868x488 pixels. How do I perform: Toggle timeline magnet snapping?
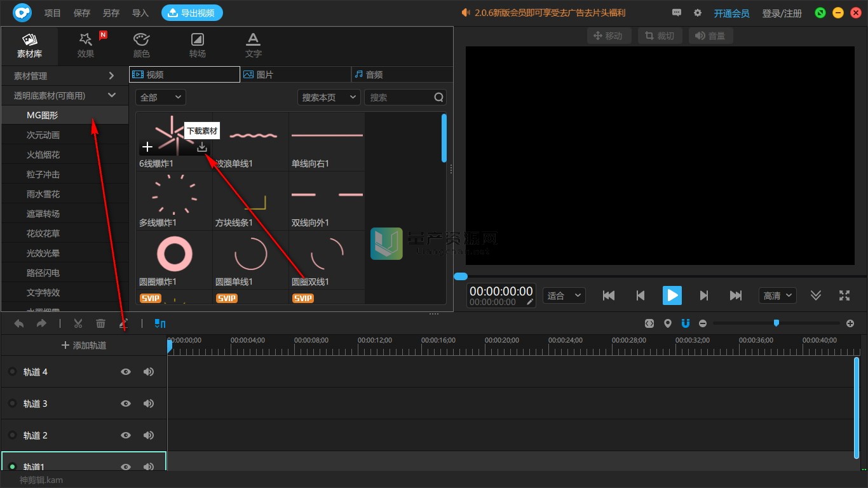(685, 323)
